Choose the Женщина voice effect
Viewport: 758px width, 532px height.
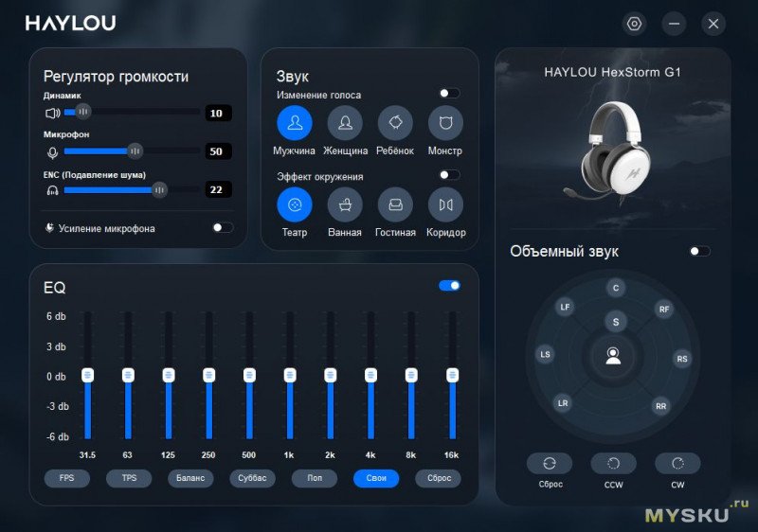coord(345,123)
